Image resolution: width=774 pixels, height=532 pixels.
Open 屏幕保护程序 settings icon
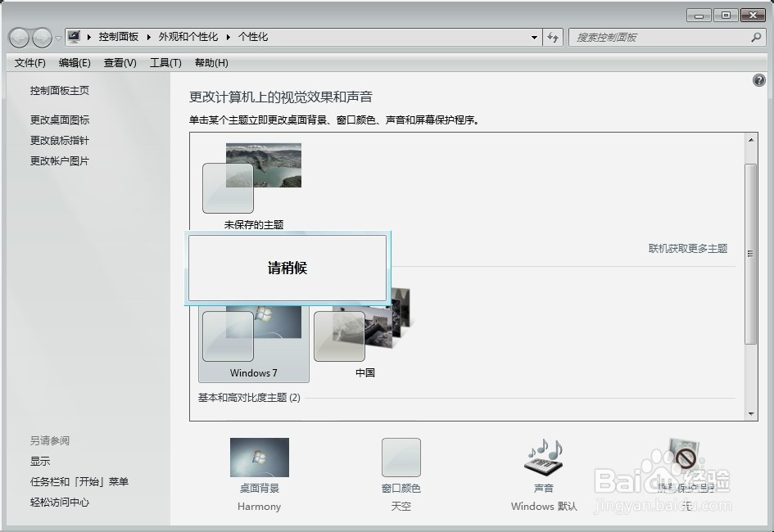(682, 457)
